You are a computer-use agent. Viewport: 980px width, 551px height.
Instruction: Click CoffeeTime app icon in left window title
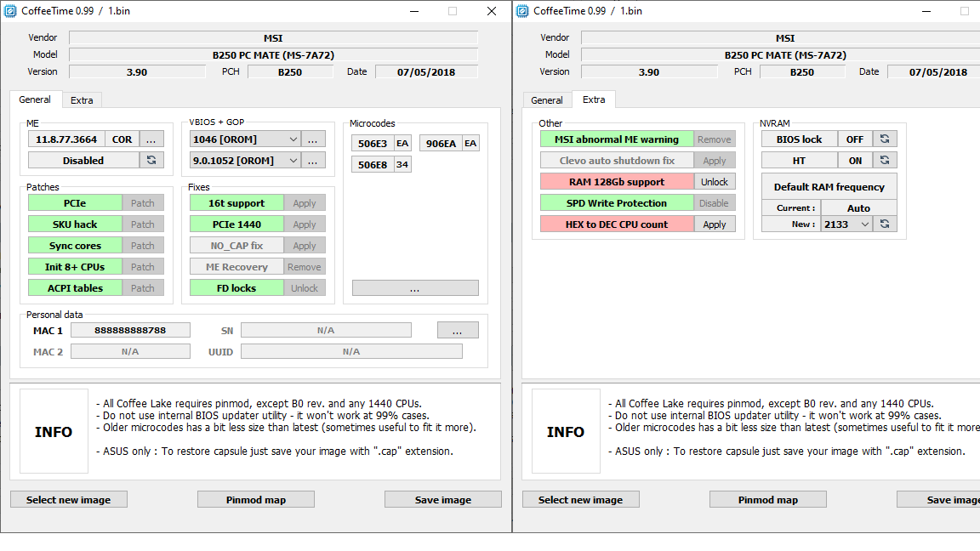tap(10, 10)
